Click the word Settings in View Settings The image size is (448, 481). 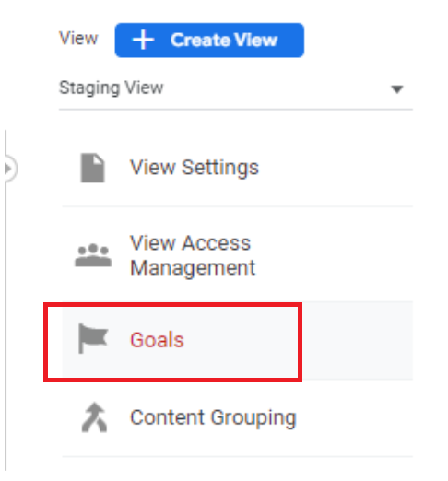coord(220,168)
